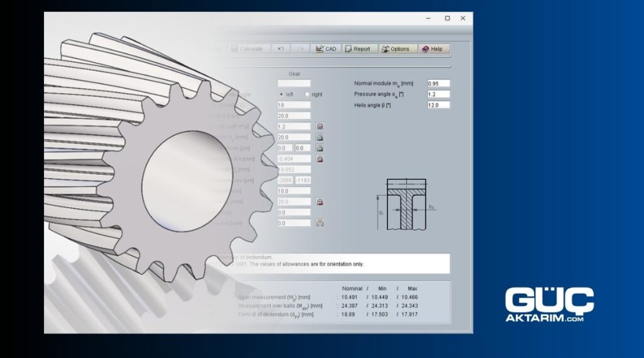This screenshot has width=644, height=358.
Task: Minimize the gear calculation window
Action: (x=428, y=18)
